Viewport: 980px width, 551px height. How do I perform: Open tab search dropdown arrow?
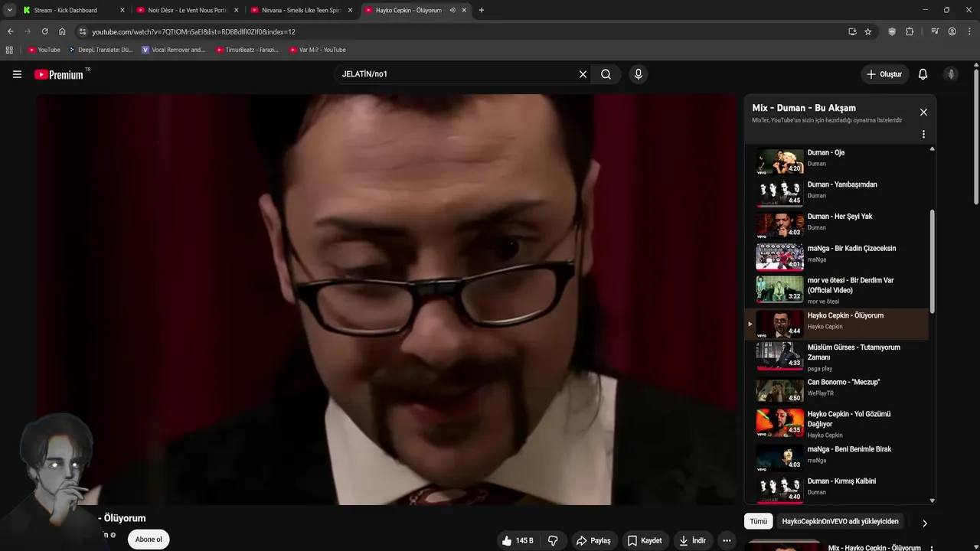tap(9, 10)
